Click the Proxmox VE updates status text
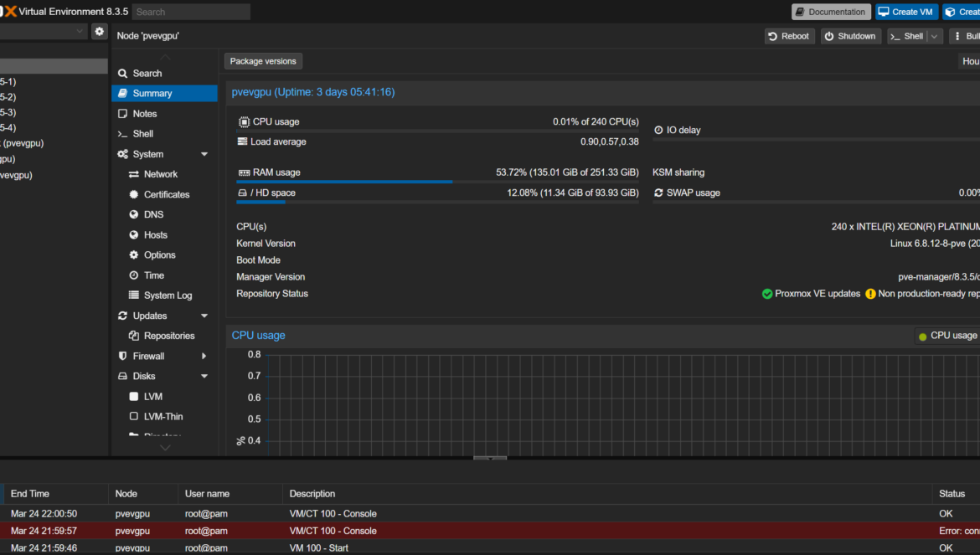 point(818,294)
